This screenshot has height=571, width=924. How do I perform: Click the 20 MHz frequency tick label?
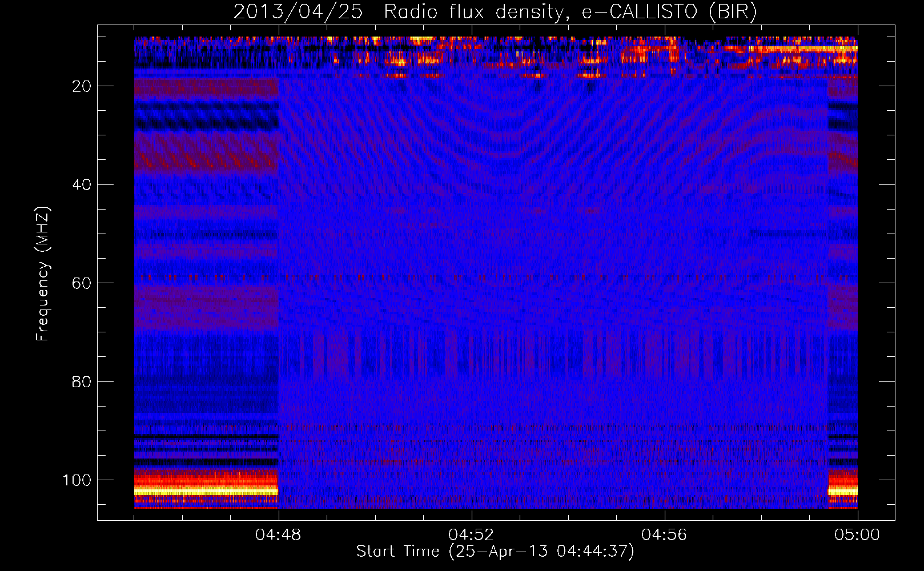coord(82,86)
